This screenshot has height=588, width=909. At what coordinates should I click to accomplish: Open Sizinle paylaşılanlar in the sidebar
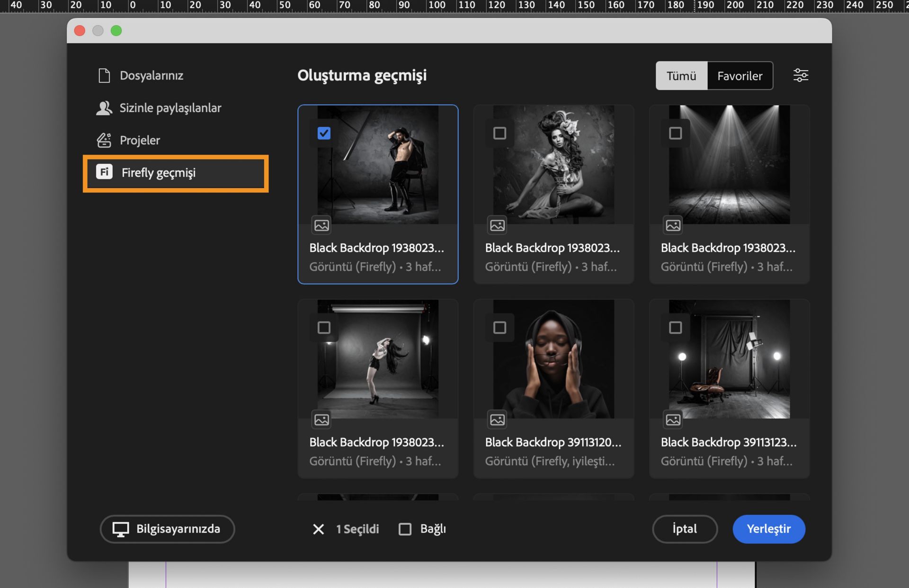[170, 108]
